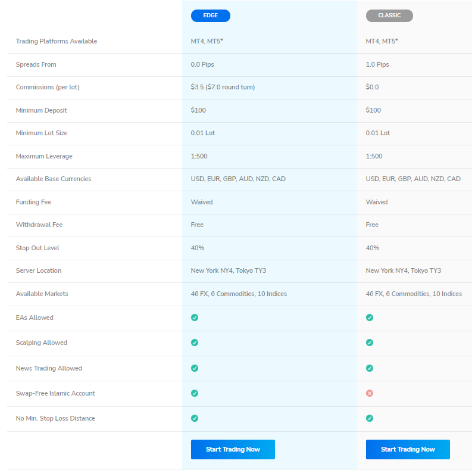Select the 'Available Markets' row label
Viewport: 472px width, 476px height.
pyautogui.click(x=42, y=294)
